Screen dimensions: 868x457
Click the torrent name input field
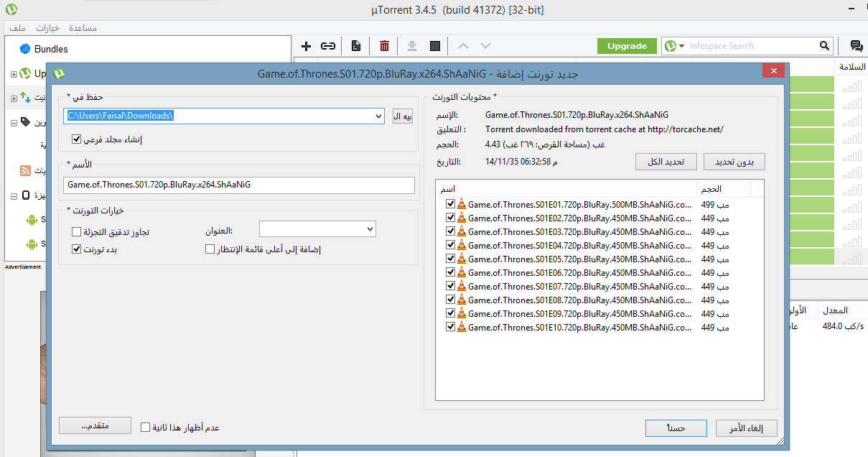point(239,185)
